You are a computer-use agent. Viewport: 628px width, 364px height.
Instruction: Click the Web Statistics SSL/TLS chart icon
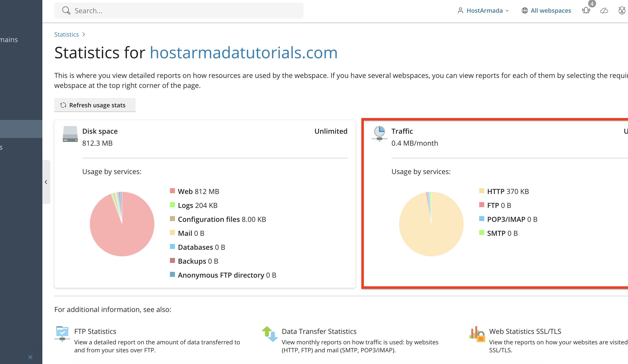[477, 334]
